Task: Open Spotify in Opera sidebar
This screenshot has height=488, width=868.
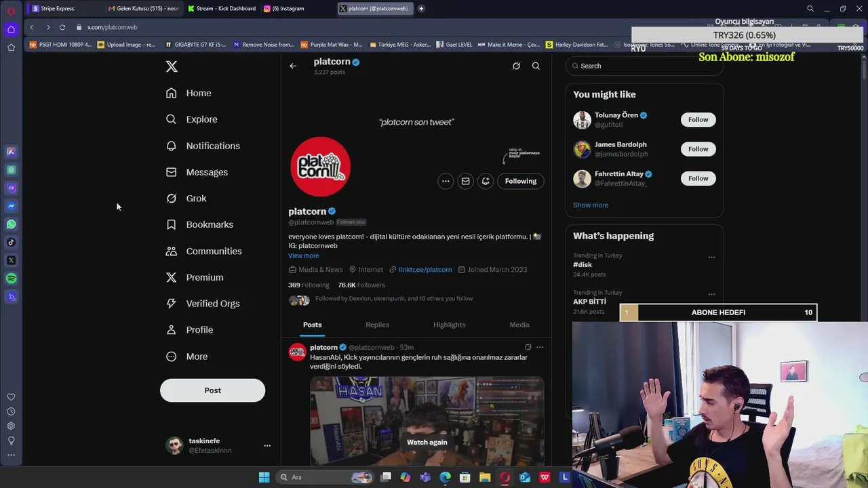Action: click(x=11, y=279)
